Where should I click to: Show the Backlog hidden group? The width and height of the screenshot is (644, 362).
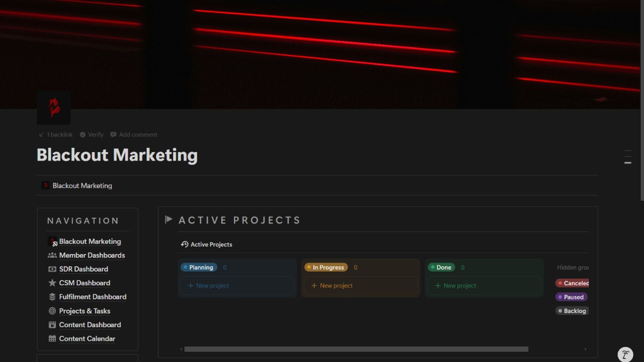572,311
